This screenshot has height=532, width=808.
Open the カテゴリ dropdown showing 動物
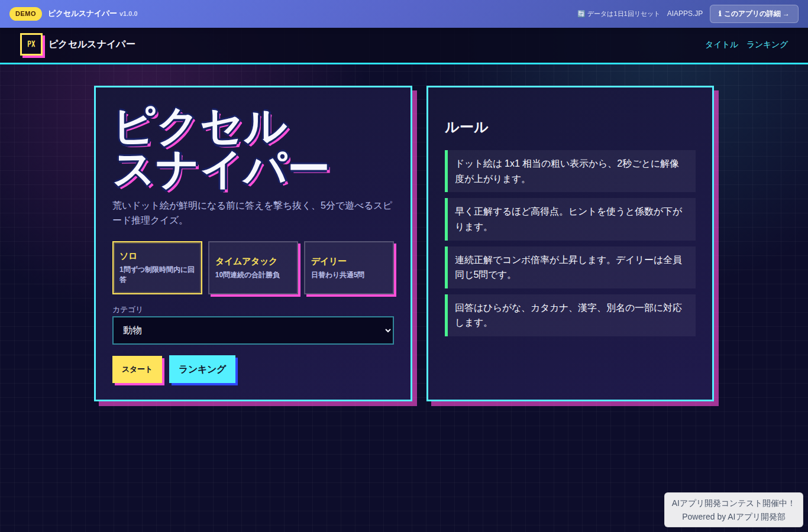coord(253,330)
